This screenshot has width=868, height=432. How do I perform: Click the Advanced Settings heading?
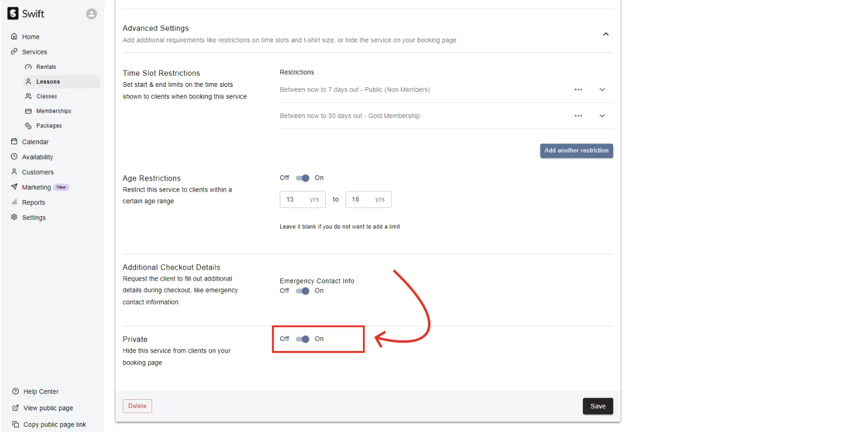156,28
